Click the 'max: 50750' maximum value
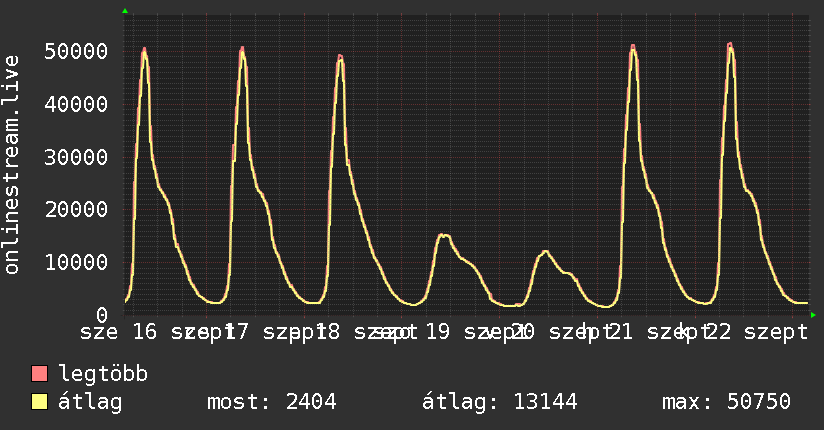 [726, 402]
